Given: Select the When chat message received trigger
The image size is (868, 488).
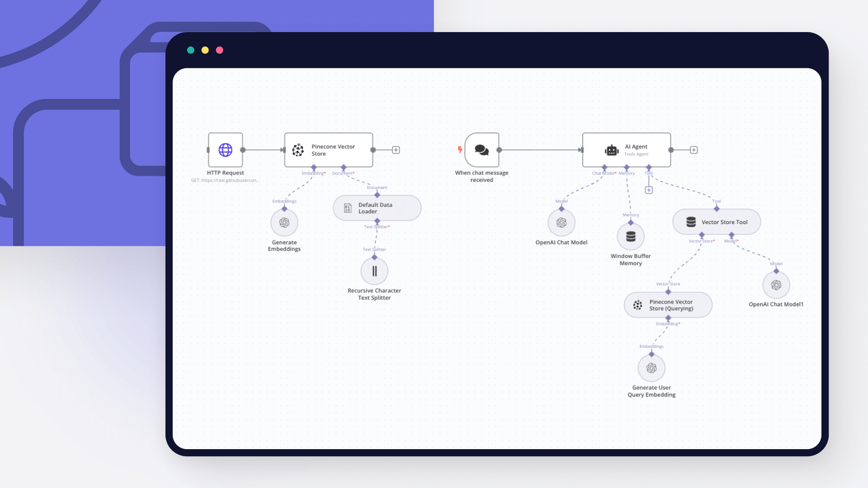Looking at the screenshot, I should 482,150.
